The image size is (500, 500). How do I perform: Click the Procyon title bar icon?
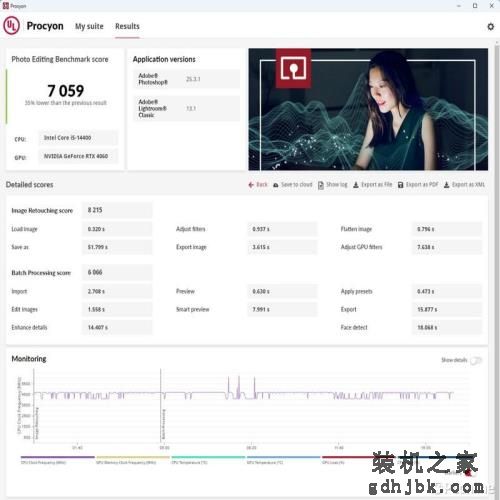pyautogui.click(x=5, y=6)
